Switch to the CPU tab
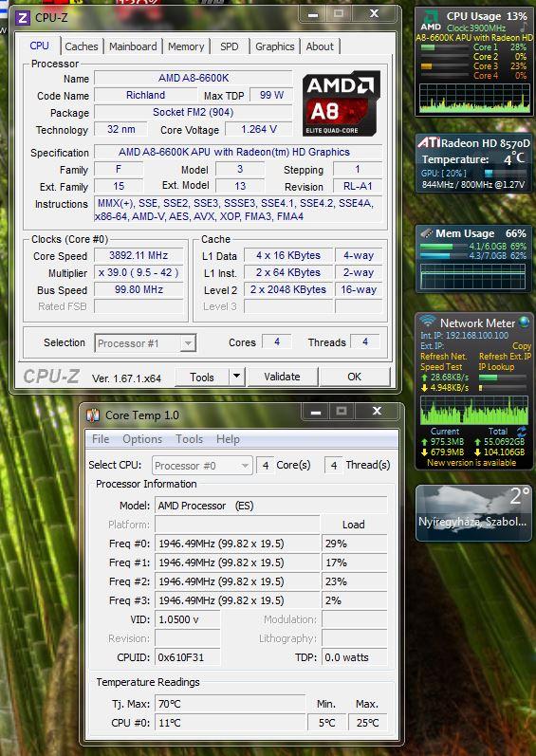Viewport: 536px width, 756px height. pos(39,46)
